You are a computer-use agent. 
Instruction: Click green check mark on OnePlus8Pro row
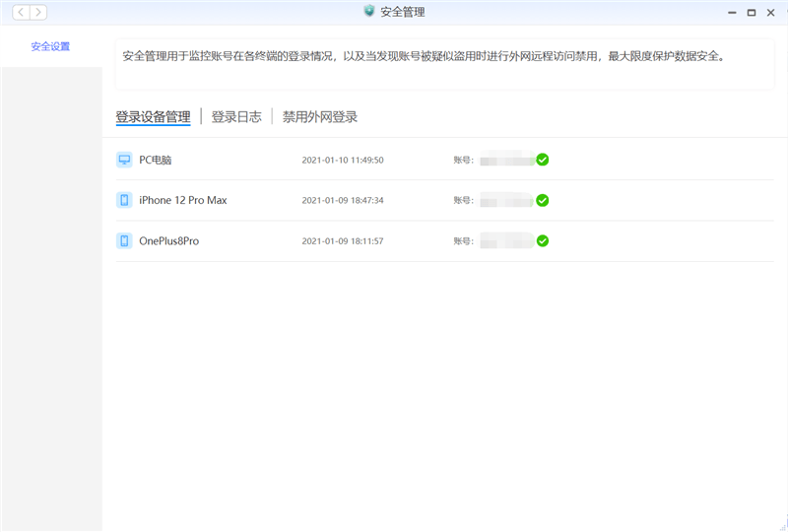[x=543, y=240]
